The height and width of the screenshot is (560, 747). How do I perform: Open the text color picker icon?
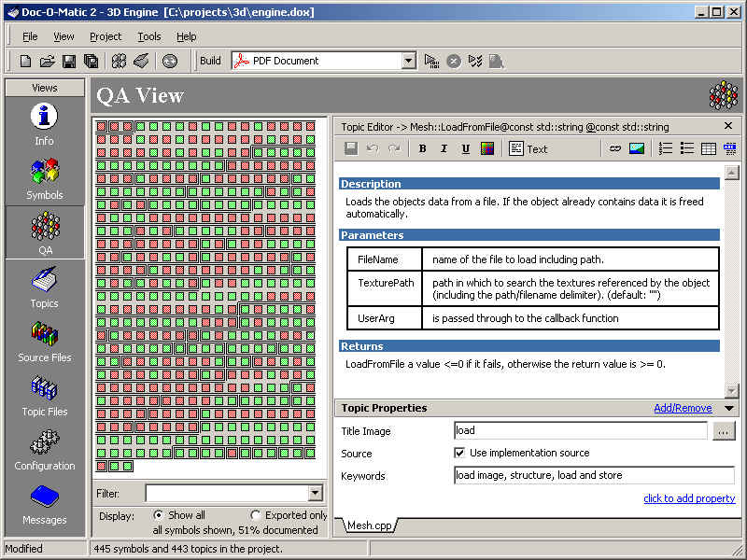[486, 148]
